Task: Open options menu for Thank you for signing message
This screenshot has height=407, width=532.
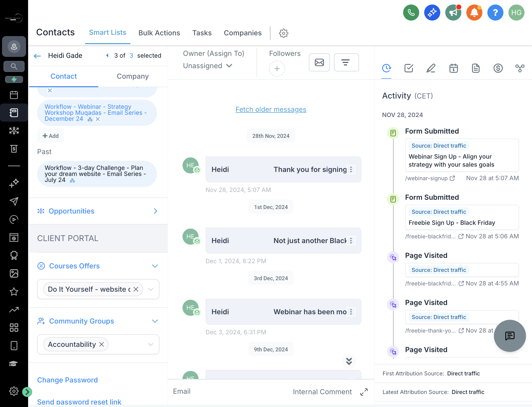Action: point(351,169)
